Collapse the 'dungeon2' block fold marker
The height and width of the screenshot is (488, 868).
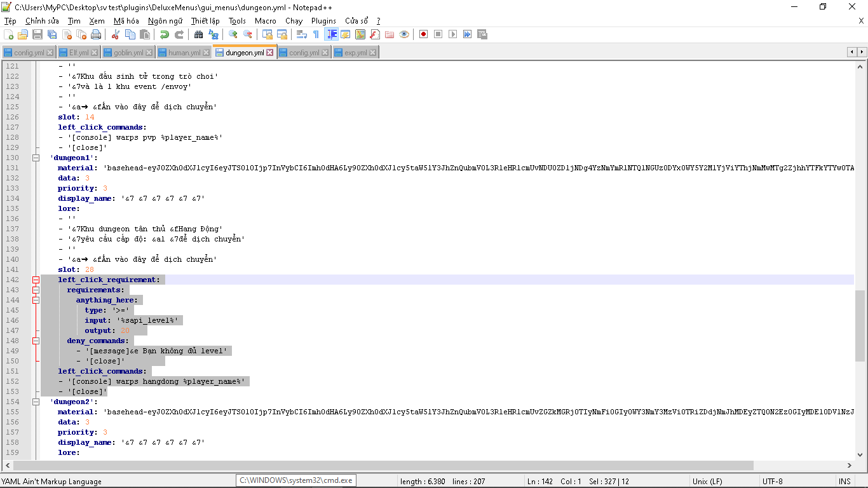coord(36,402)
